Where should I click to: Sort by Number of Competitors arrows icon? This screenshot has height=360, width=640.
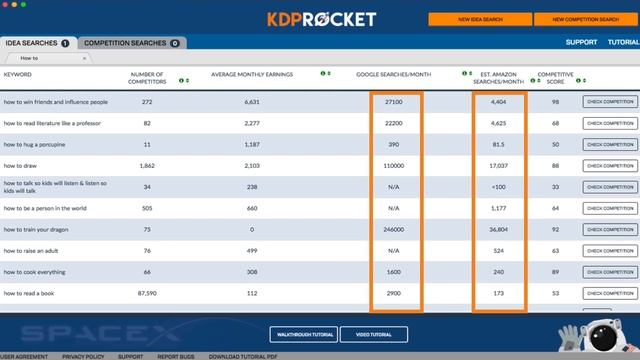click(187, 81)
